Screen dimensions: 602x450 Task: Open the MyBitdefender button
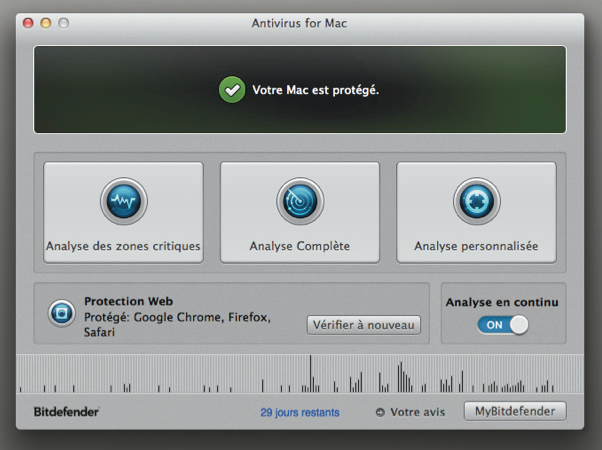(515, 411)
